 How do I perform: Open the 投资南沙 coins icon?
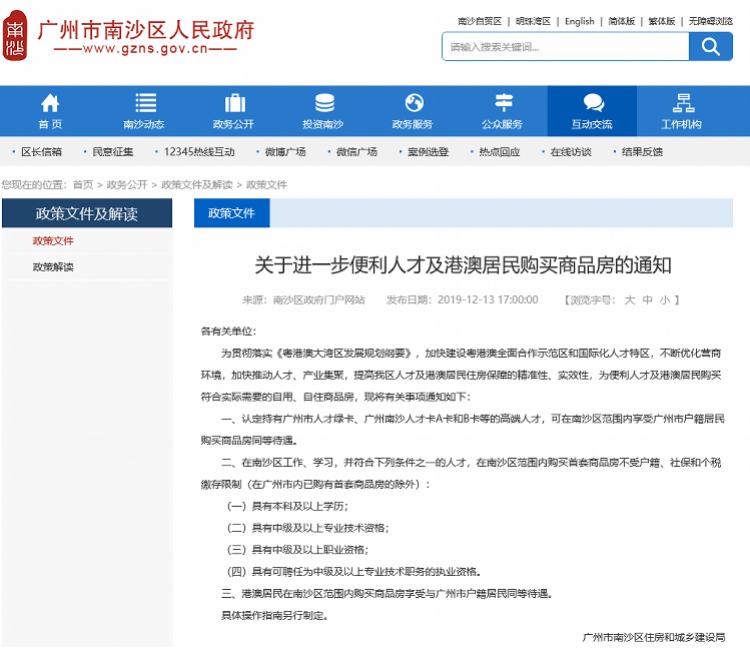pos(324,103)
